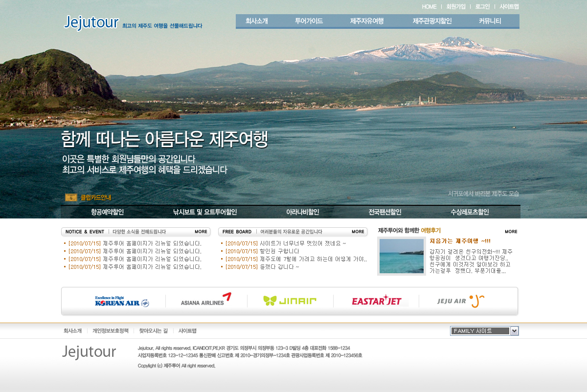This screenshot has width=587, height=392.
Task: Open the 회사소개 main menu item
Action: pos(256,21)
